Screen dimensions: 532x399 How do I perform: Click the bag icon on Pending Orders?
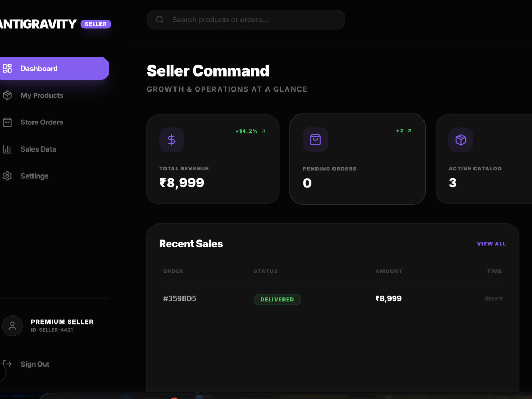click(315, 139)
